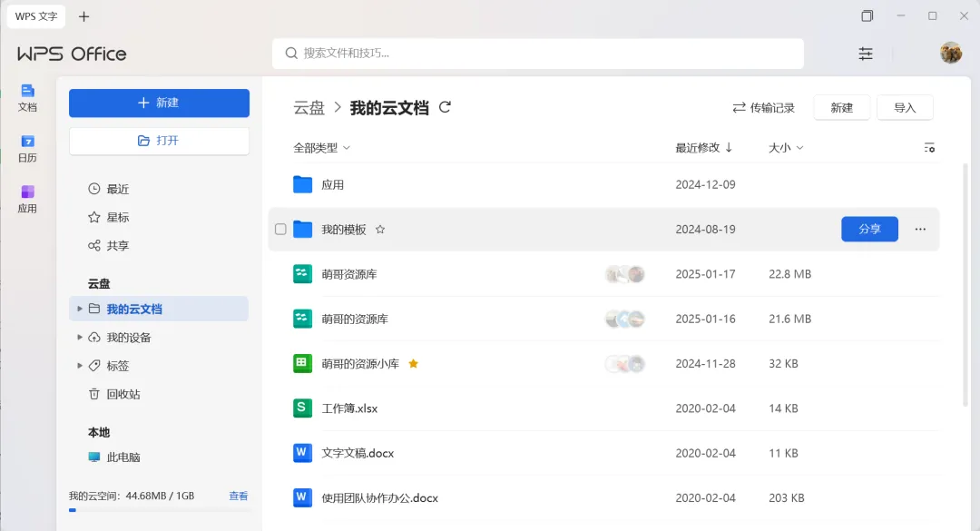Click the file list vertical scrollbar
Screen dimensions: 980x531
(965, 285)
